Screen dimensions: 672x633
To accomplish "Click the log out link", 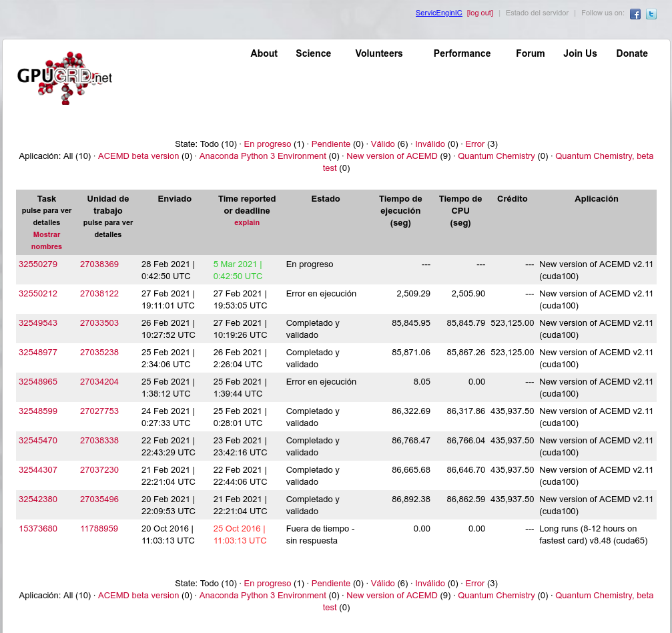I will click(x=480, y=13).
